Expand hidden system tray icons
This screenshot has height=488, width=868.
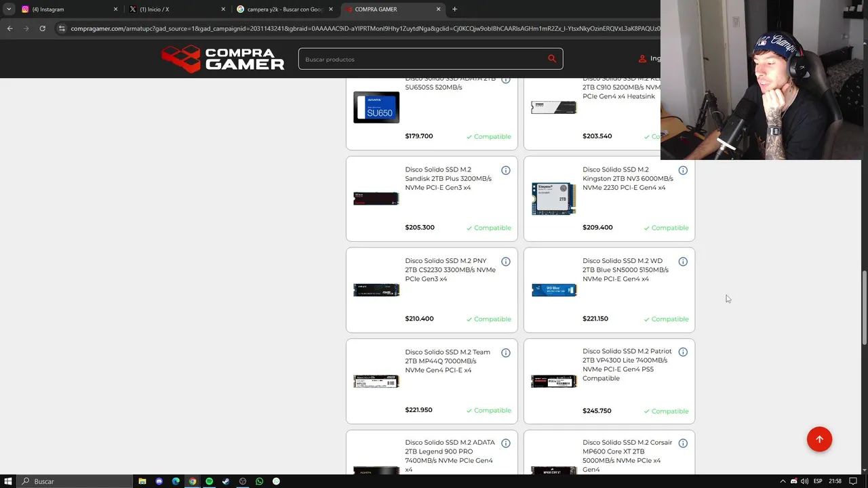(783, 481)
